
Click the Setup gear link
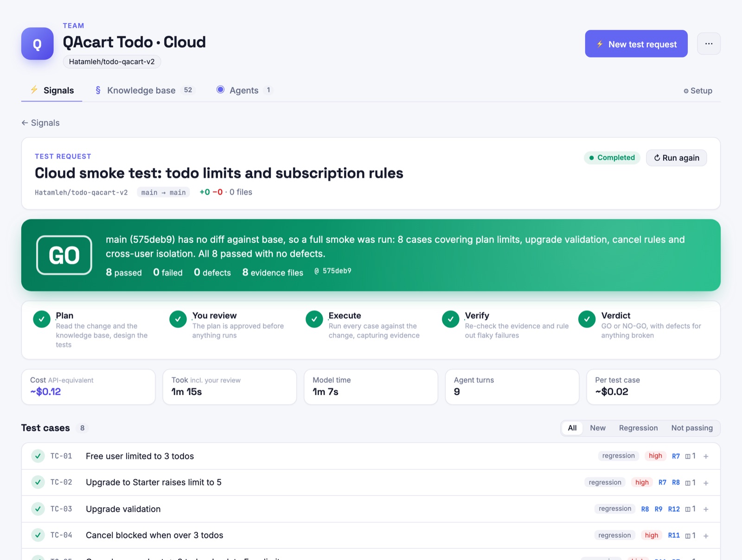[698, 91]
